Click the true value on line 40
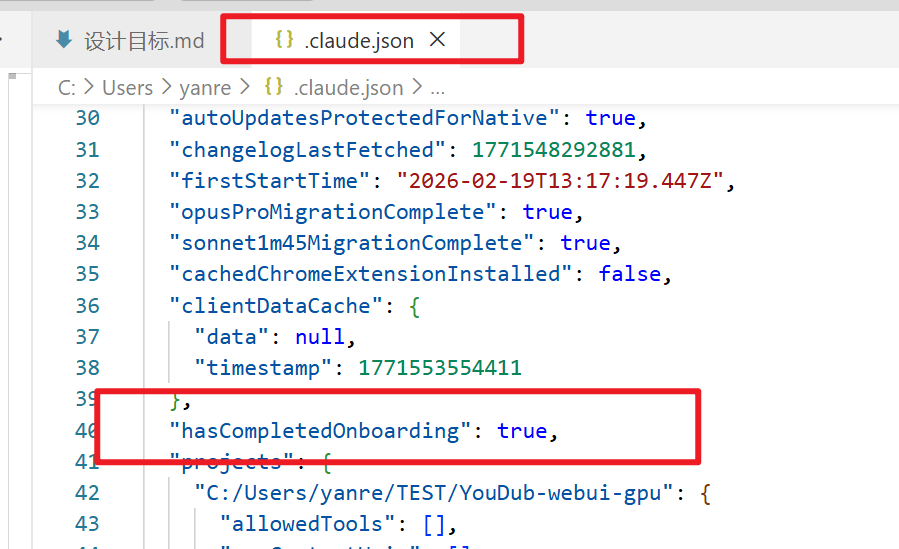Image resolution: width=899 pixels, height=549 pixels. 522,430
